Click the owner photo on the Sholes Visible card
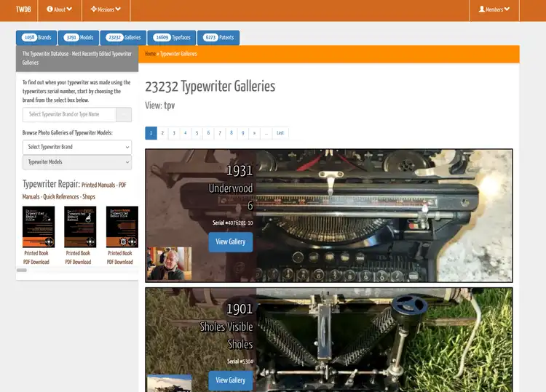Image resolution: width=546 pixels, height=392 pixels. [169, 383]
